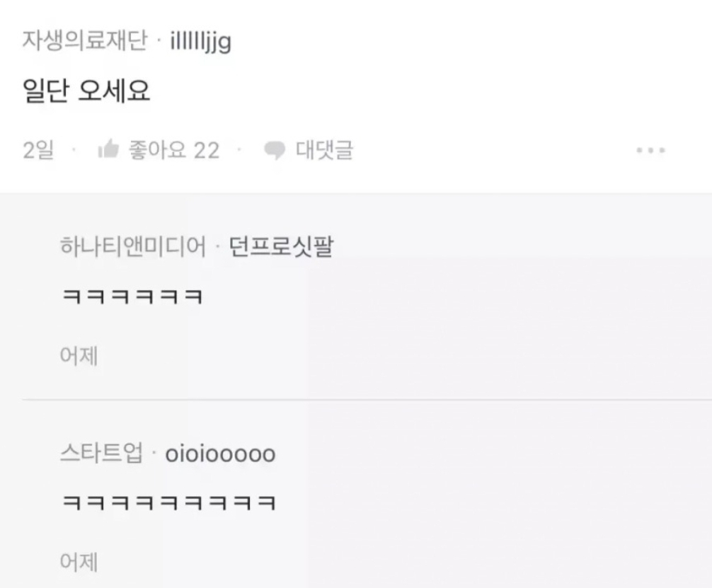Select the reply text by oioiooooo

coord(169,502)
